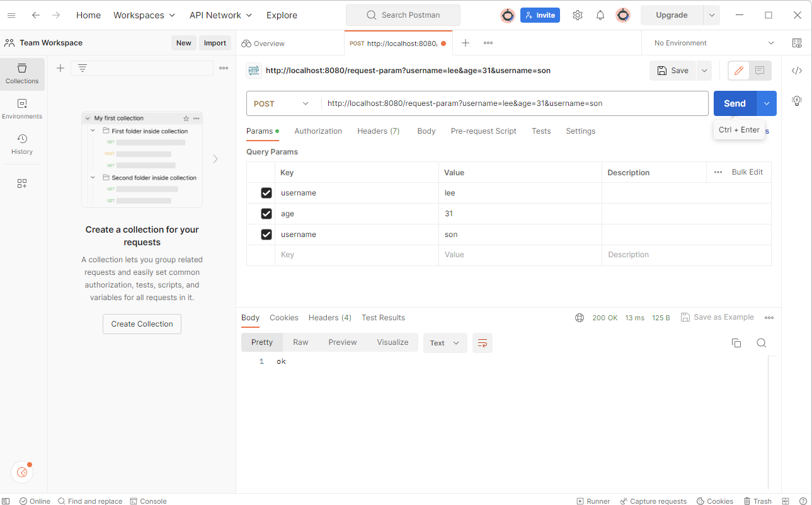Switch response view to Raw

[x=300, y=342]
